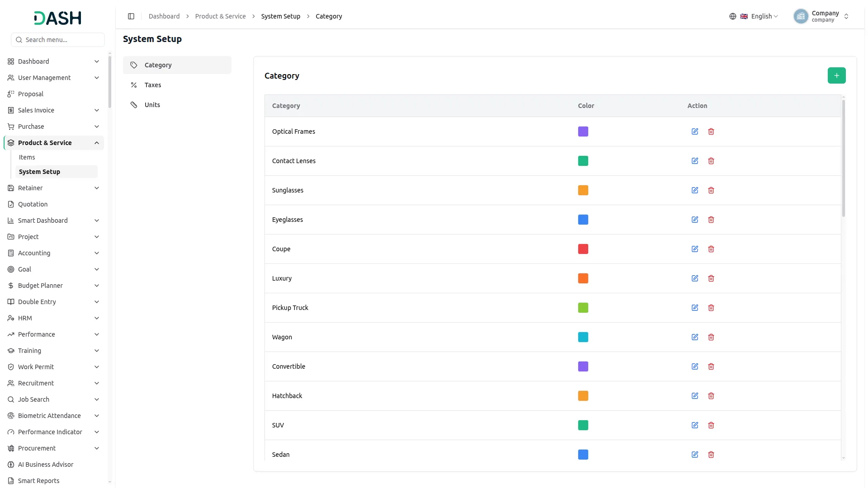Viewport: 868px width, 488px height.
Task: Edit the Convertible category
Action: pyautogui.click(x=695, y=366)
